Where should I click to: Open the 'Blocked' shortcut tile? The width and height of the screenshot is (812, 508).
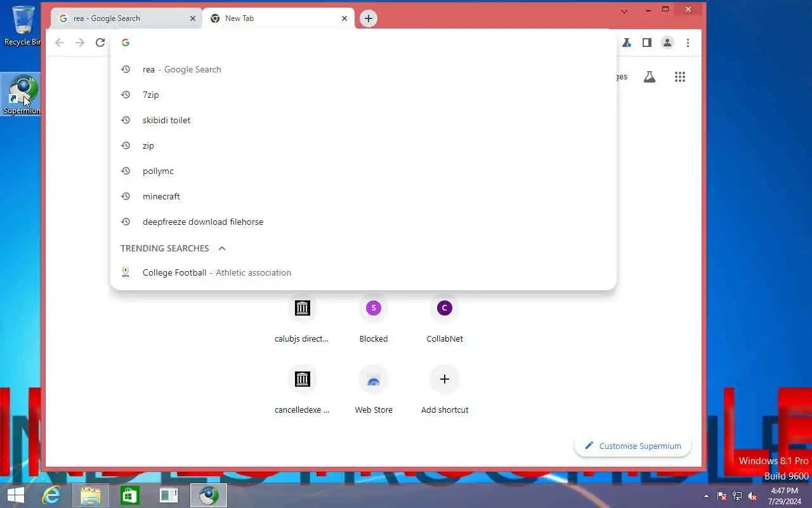click(x=374, y=319)
